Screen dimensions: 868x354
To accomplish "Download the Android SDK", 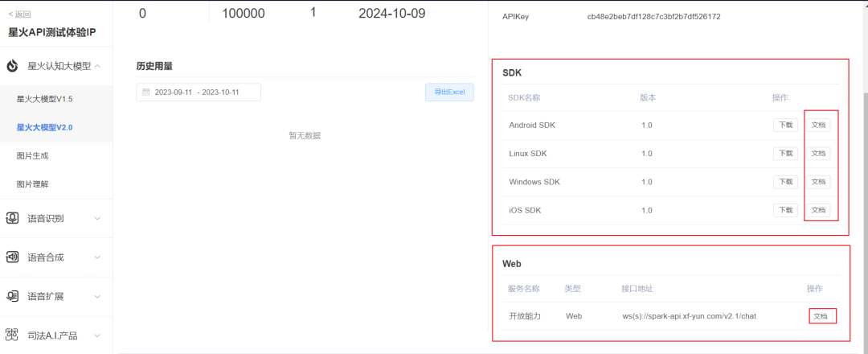I will click(x=785, y=126).
